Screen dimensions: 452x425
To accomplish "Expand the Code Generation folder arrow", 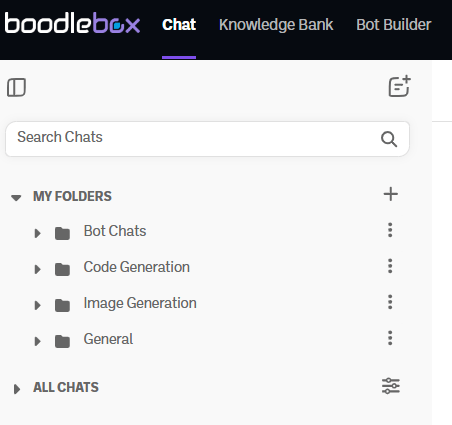I will tap(38, 269).
